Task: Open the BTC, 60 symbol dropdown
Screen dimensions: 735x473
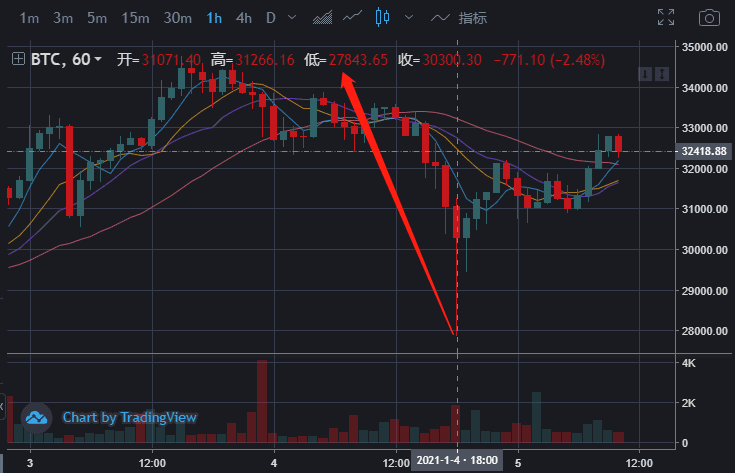Action: (66, 60)
